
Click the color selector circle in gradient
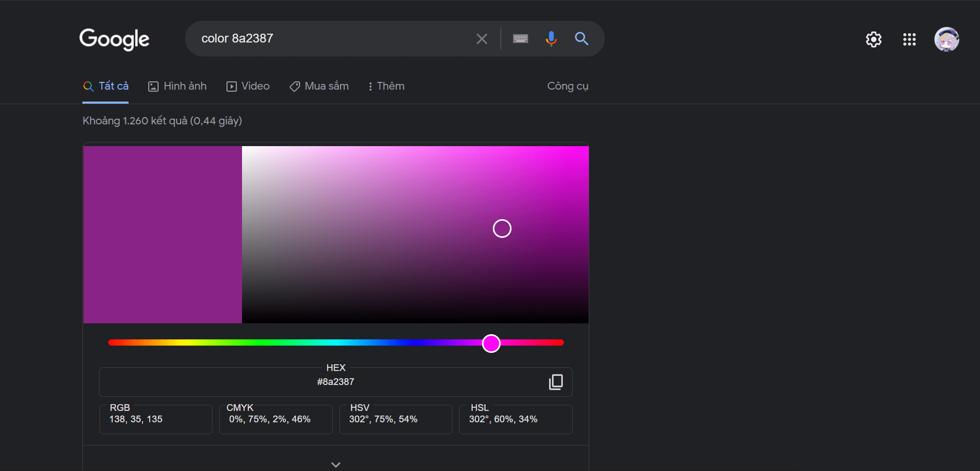point(502,229)
